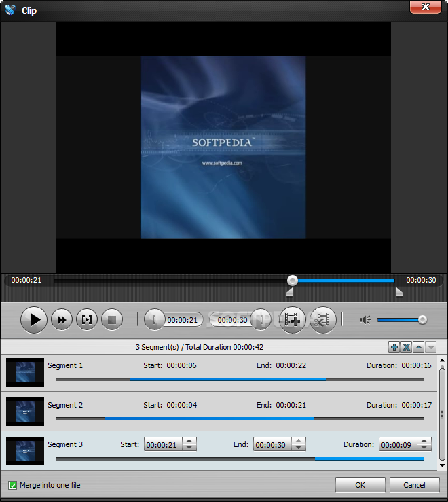Move segment up with up arrow icon
The image size is (448, 502).
419,347
